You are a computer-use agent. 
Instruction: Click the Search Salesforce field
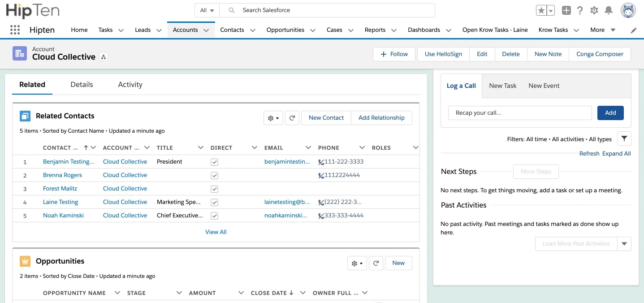[x=328, y=10]
